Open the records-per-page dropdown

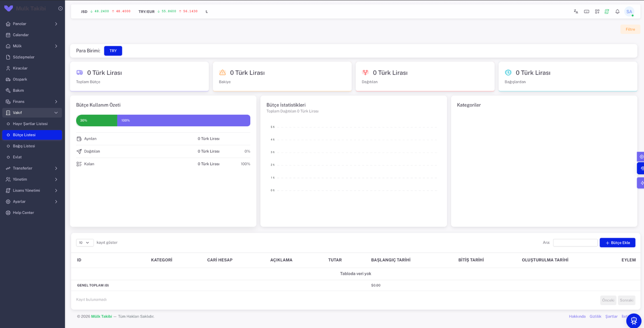click(85, 242)
